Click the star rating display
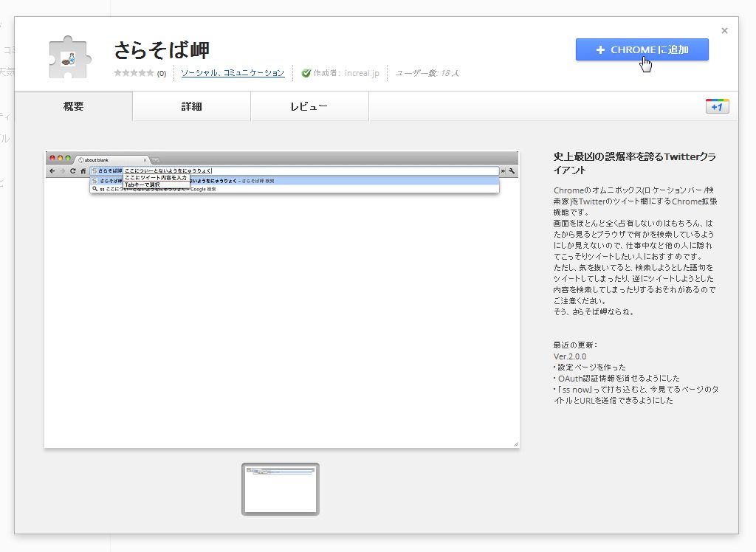 pyautogui.click(x=134, y=73)
